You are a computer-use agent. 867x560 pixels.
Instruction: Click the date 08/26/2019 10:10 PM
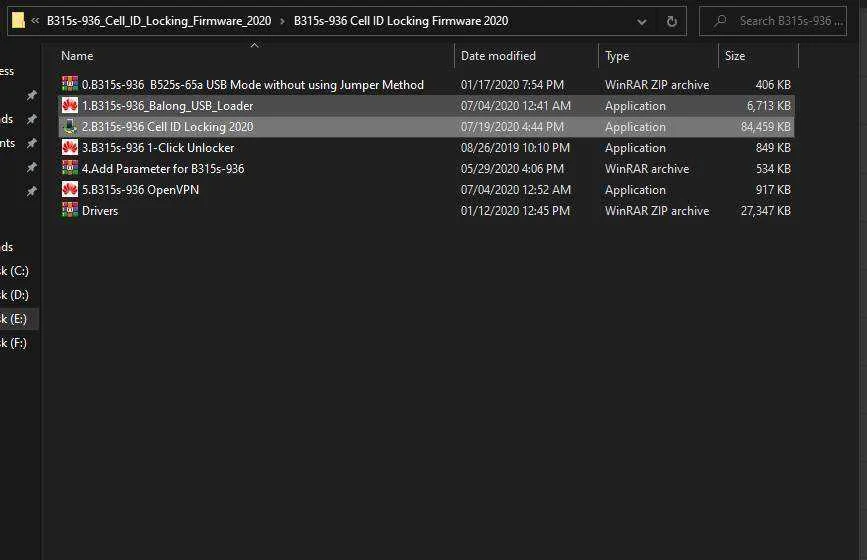tap(515, 148)
